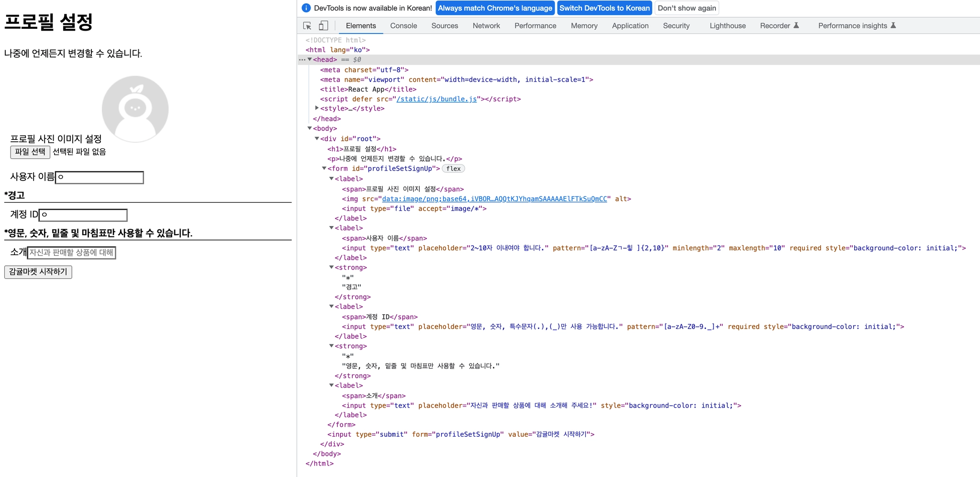The height and width of the screenshot is (477, 980).
Task: Open the Network tab
Action: pyautogui.click(x=486, y=26)
